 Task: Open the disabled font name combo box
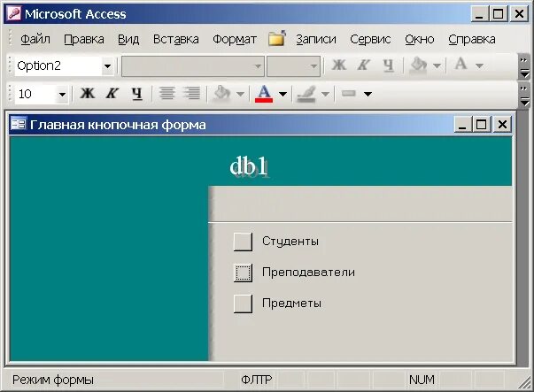(193, 66)
